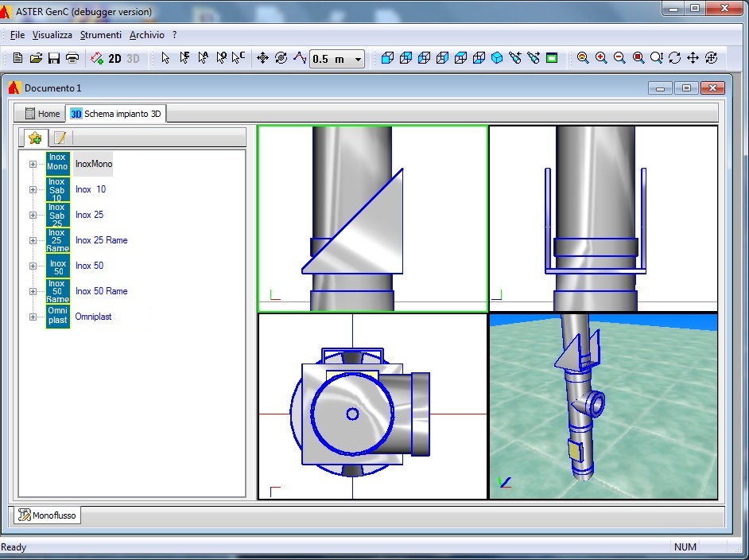
Task: Expand the InoxMono tree node
Action: 33,165
